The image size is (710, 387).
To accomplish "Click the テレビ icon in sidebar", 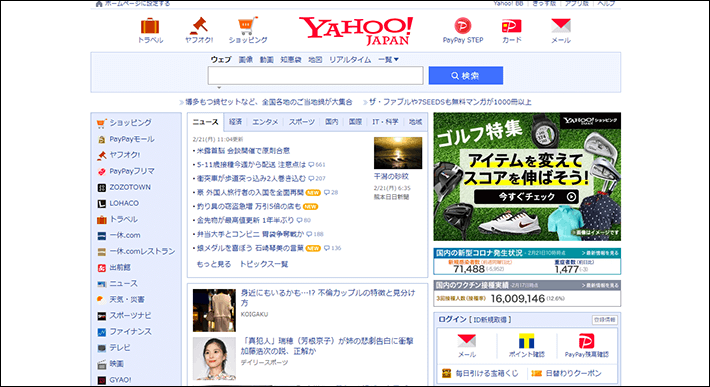I will tap(101, 348).
